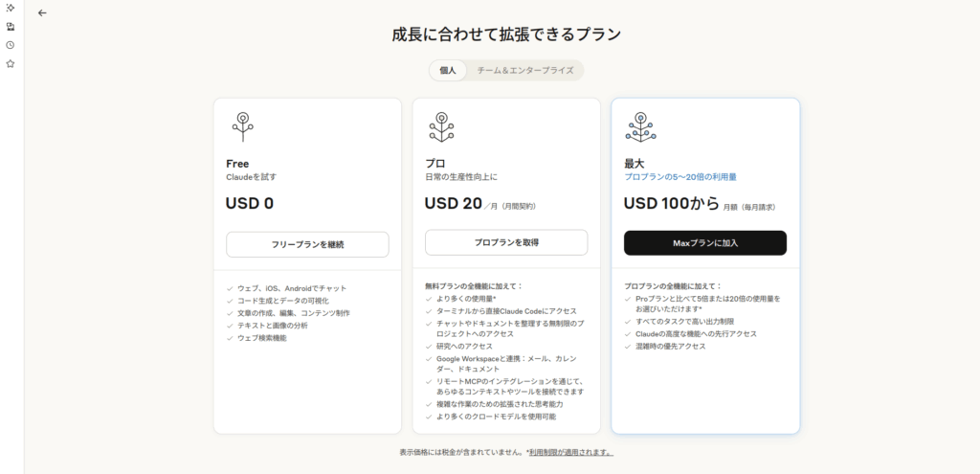The image size is (980, 474).
Task: Click the 月額（毎月請求） label
Action: [x=750, y=207]
